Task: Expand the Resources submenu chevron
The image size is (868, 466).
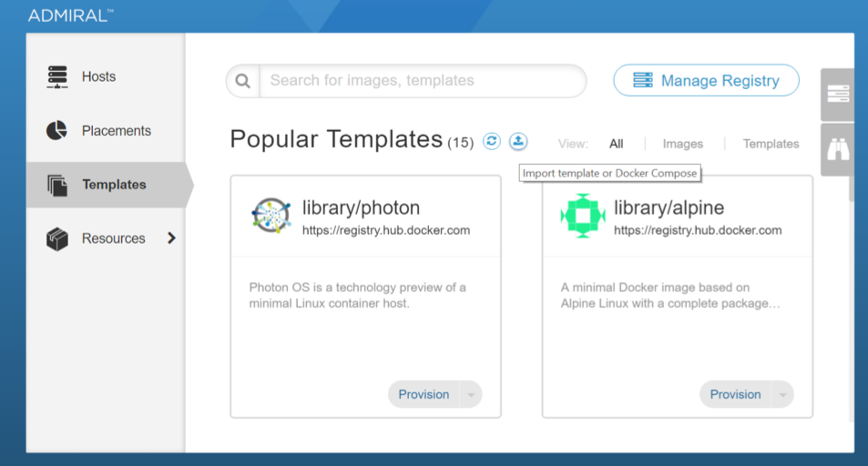Action: point(171,238)
